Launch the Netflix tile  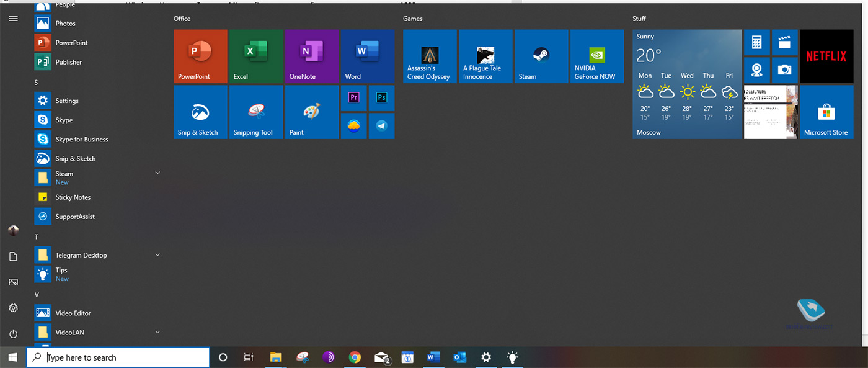click(x=826, y=56)
